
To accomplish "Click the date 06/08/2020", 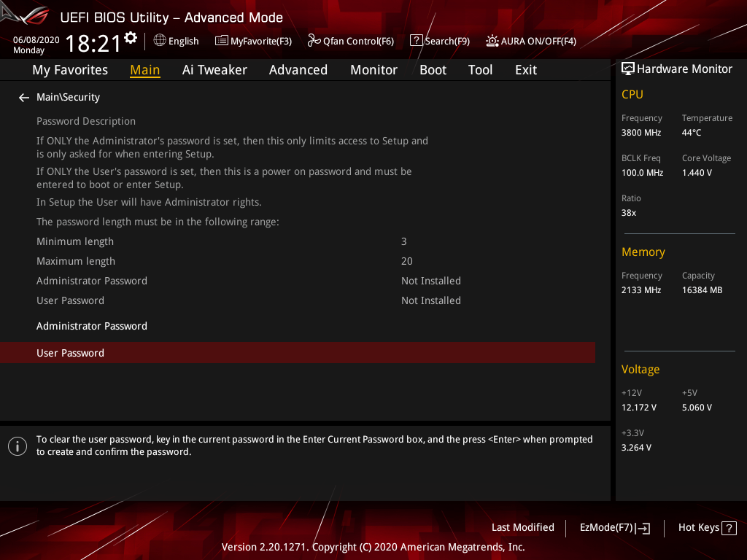I will point(36,40).
